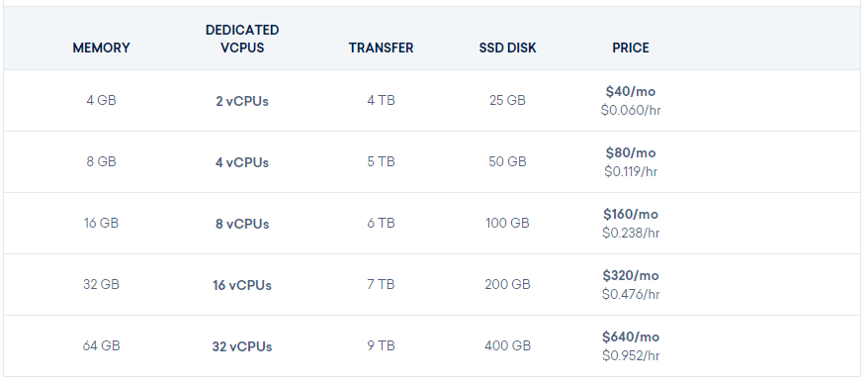Click the $160/mo price
The height and width of the screenshot is (386, 868).
[631, 214]
